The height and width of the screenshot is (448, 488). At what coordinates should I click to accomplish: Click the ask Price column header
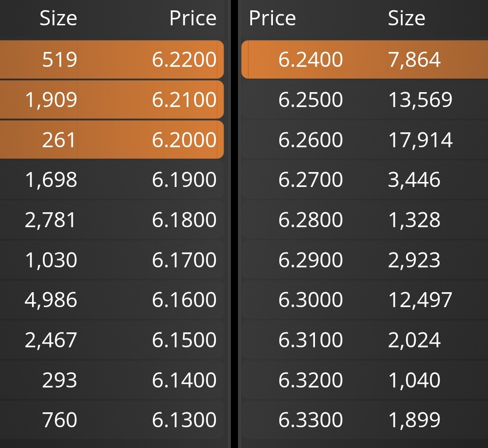pyautogui.click(x=272, y=18)
